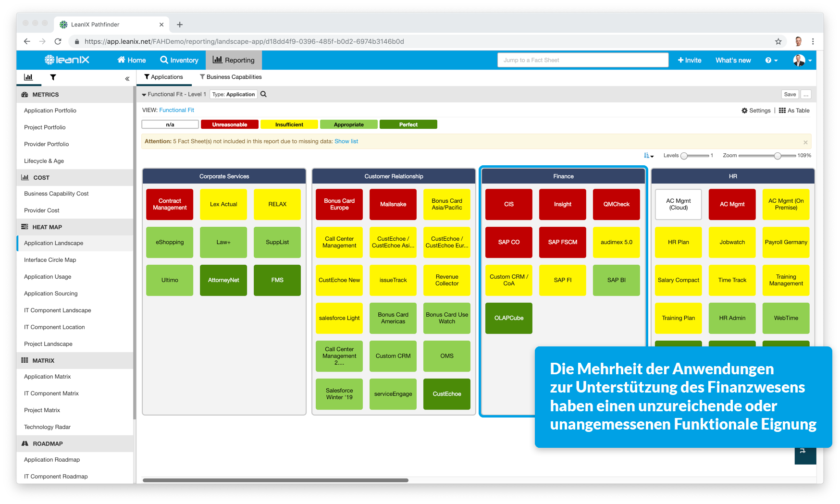Screen dimensions: 840x504
Task: Click the As Table grid icon
Action: click(x=783, y=111)
